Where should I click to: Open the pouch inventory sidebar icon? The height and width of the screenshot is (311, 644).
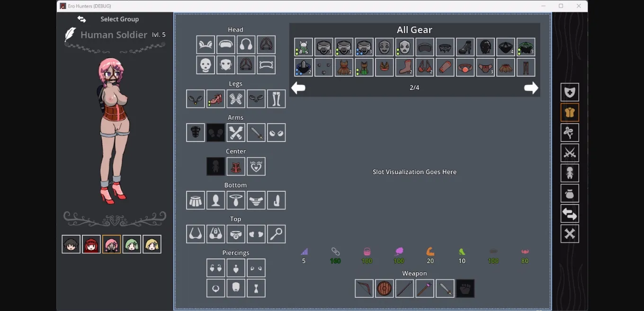click(570, 194)
